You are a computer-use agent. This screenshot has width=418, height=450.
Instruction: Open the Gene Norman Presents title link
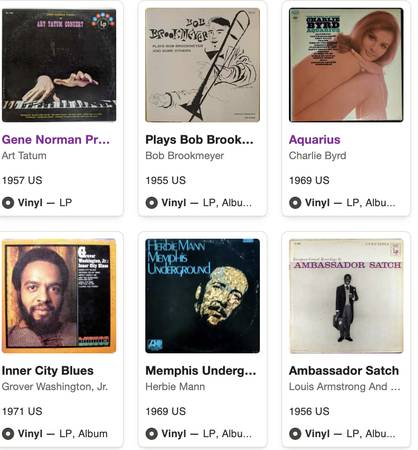56,139
